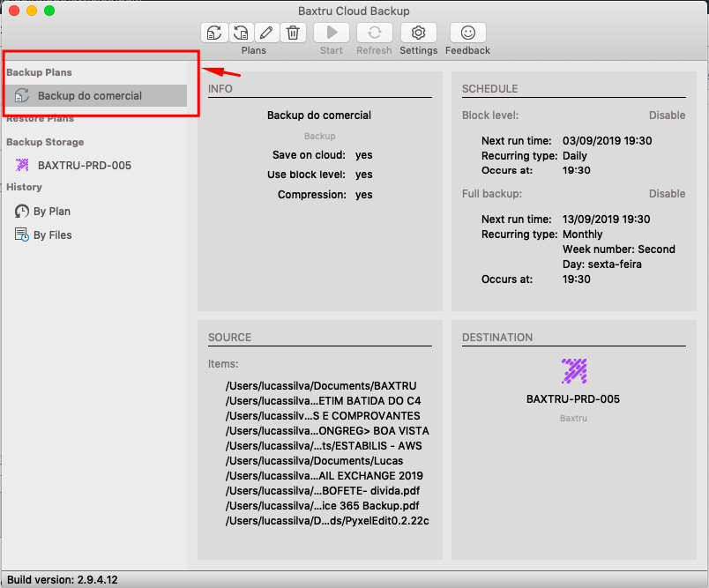
Task: Click the BAXTRU-PRD-005 destination name
Action: (x=573, y=399)
